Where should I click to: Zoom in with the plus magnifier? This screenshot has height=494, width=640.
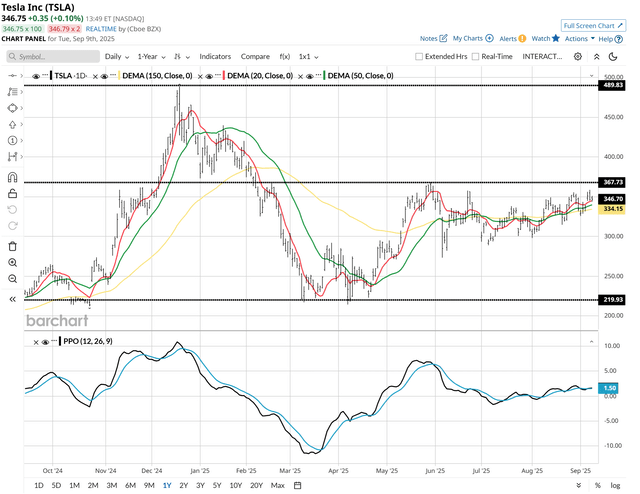click(12, 263)
